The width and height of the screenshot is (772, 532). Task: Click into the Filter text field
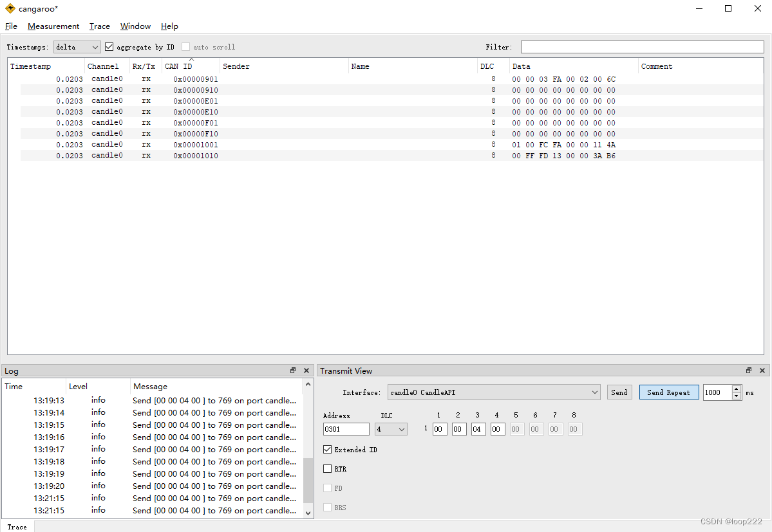click(x=642, y=47)
